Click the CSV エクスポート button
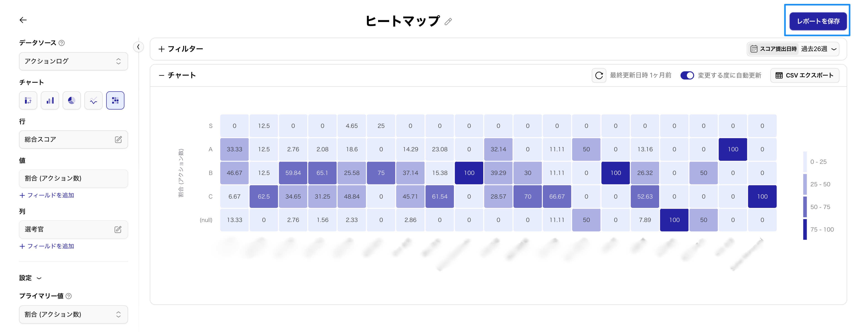 pos(804,75)
